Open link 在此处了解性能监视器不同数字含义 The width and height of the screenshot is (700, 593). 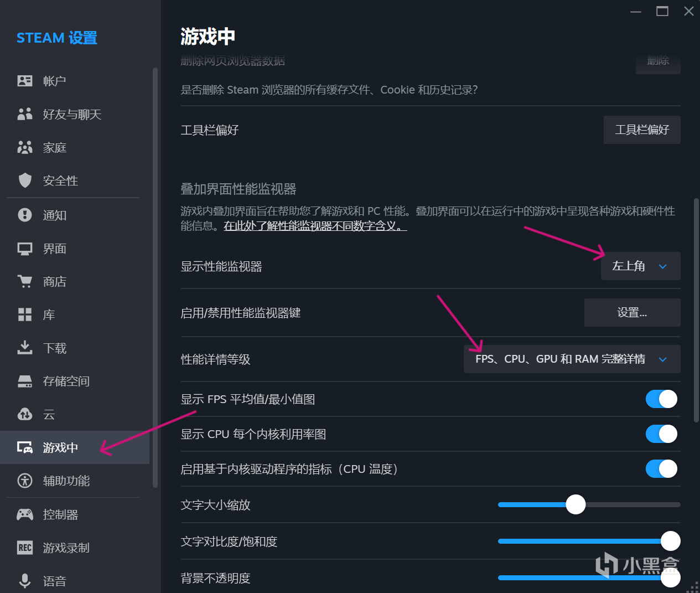[x=315, y=226]
